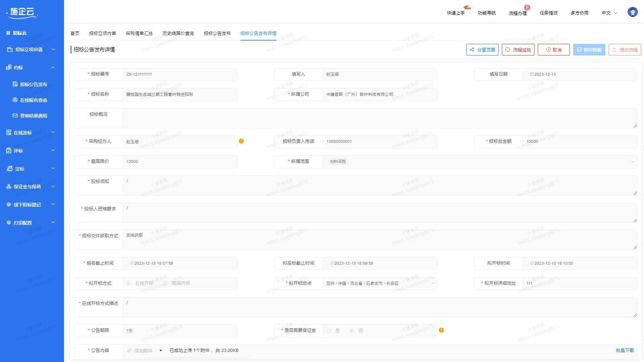The width and height of the screenshot is (644, 362).
Task: Switch to 采购清单汇总 tab
Action: [x=139, y=33]
